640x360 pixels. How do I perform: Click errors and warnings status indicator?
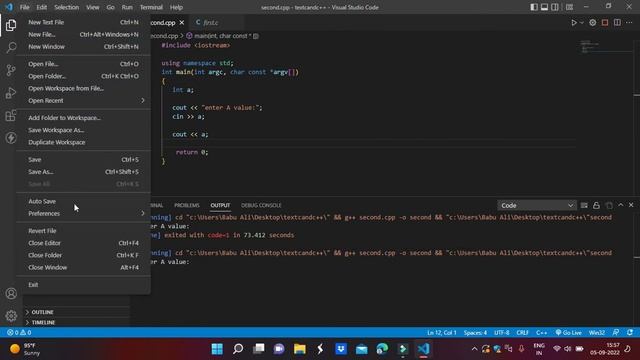pyautogui.click(x=19, y=333)
